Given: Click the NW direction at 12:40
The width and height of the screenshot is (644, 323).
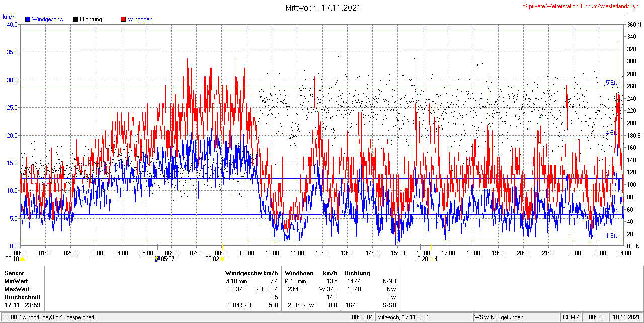Looking at the screenshot, I should click(x=392, y=289).
